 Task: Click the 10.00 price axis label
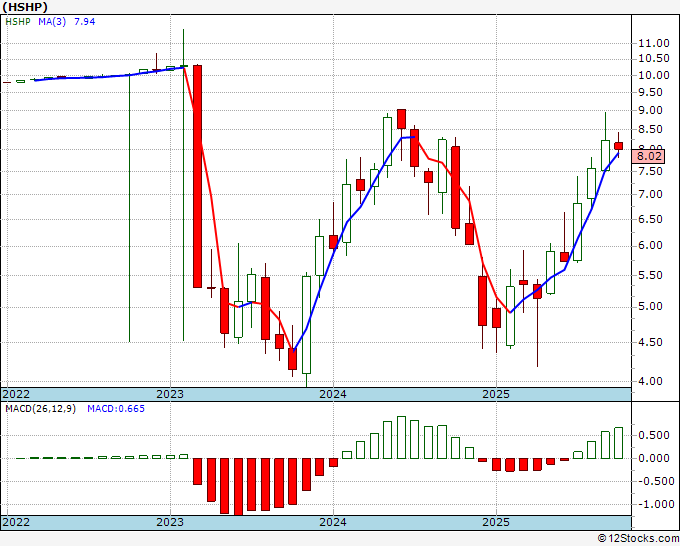coord(654,75)
